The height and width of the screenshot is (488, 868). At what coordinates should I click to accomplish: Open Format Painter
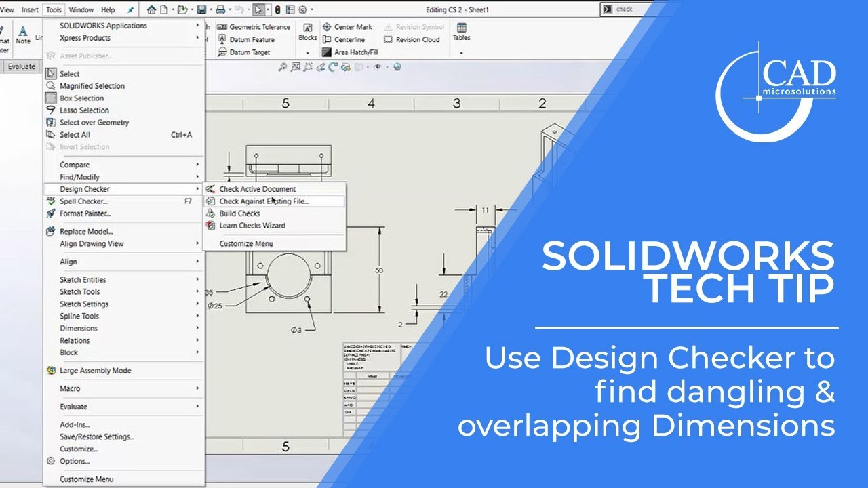tap(123, 213)
